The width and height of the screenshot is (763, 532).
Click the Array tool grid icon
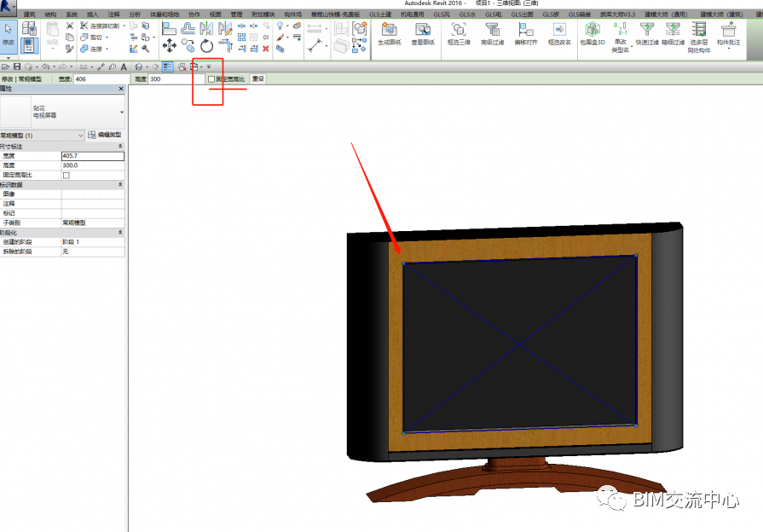tap(242, 37)
